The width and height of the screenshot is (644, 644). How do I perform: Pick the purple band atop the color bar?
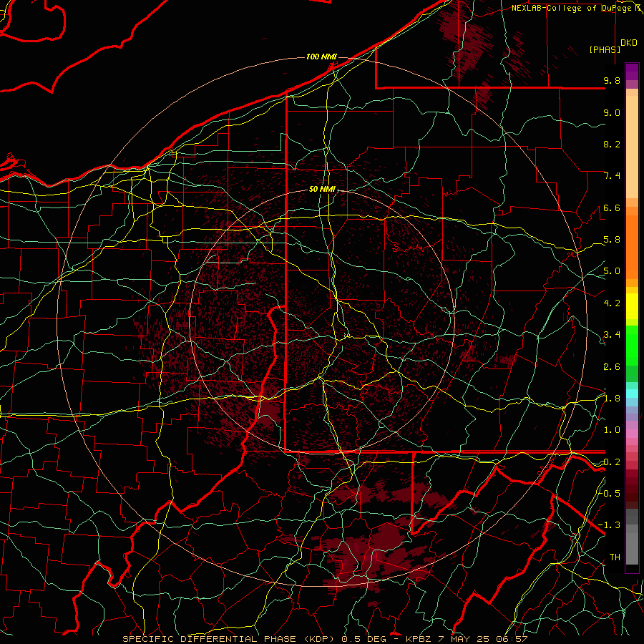pos(632,72)
